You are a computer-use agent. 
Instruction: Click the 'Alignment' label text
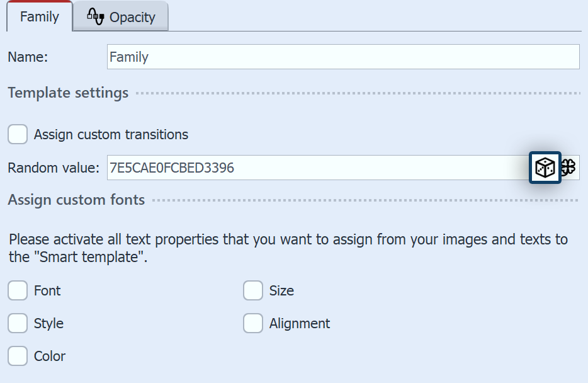[x=300, y=323]
